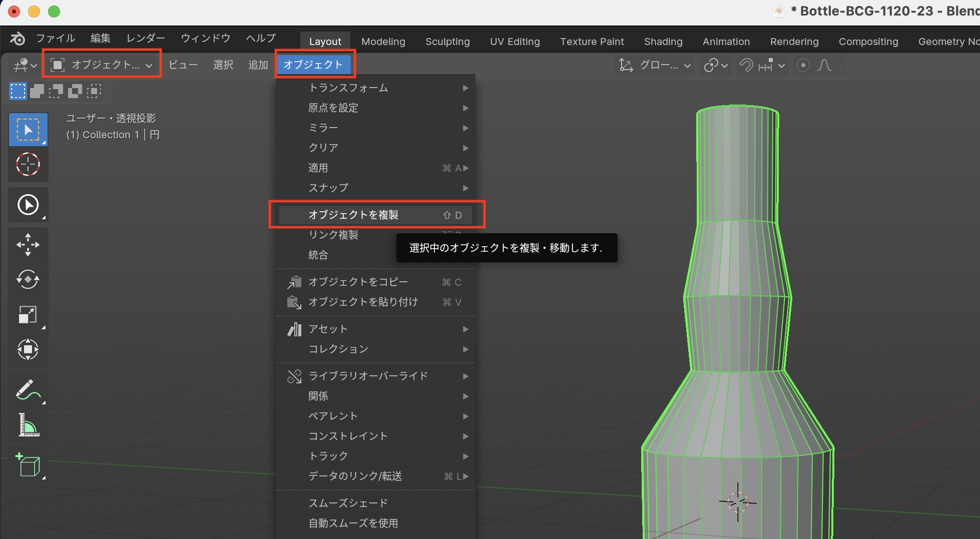The image size is (980, 539).
Task: Select the Add Cube tool
Action: pyautogui.click(x=28, y=465)
